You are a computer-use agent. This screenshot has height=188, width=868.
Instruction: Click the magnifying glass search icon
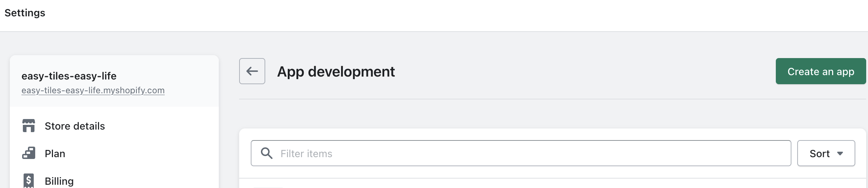coord(267,153)
